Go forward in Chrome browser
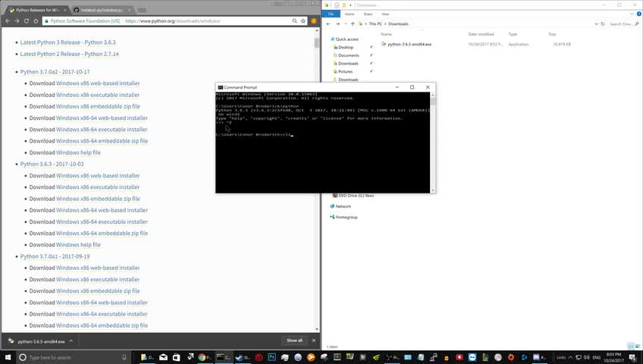Viewport: 643px width, 364px height. pos(17,21)
